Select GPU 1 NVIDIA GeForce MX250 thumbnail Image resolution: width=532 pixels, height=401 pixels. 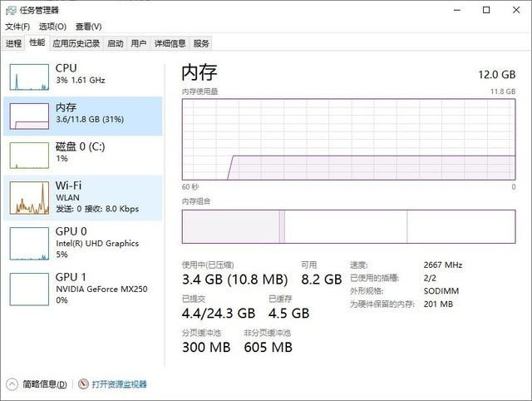pos(30,288)
